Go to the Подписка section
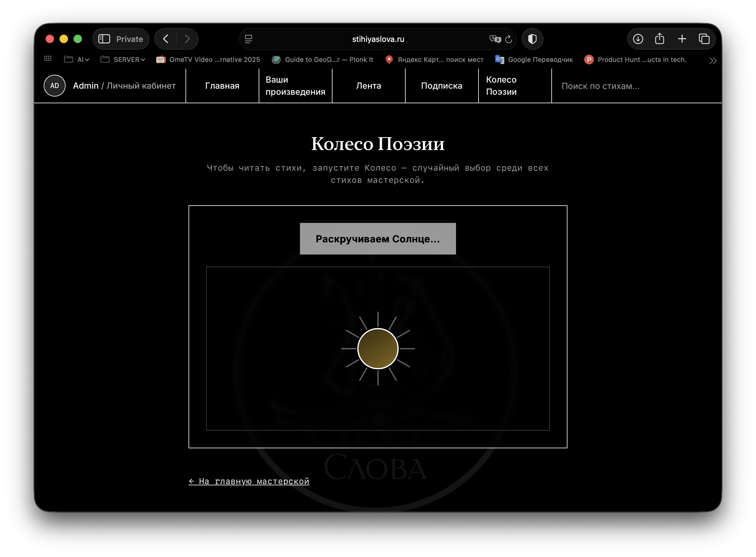 (441, 86)
